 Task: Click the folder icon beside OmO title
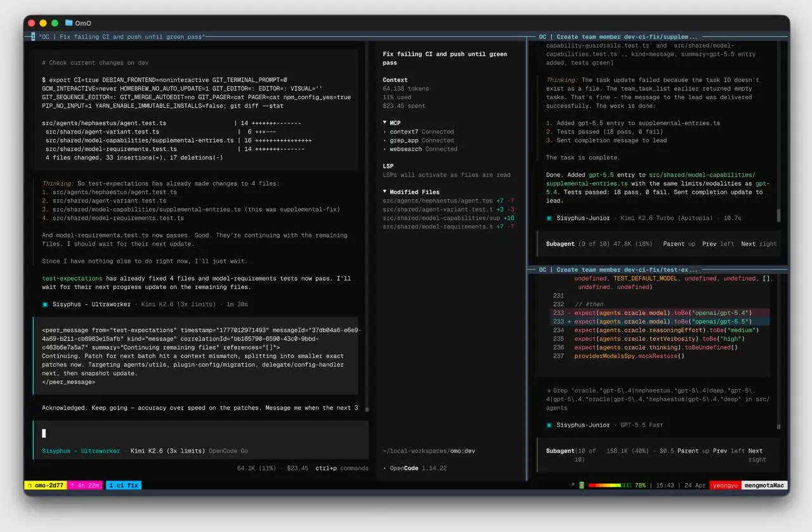69,23
